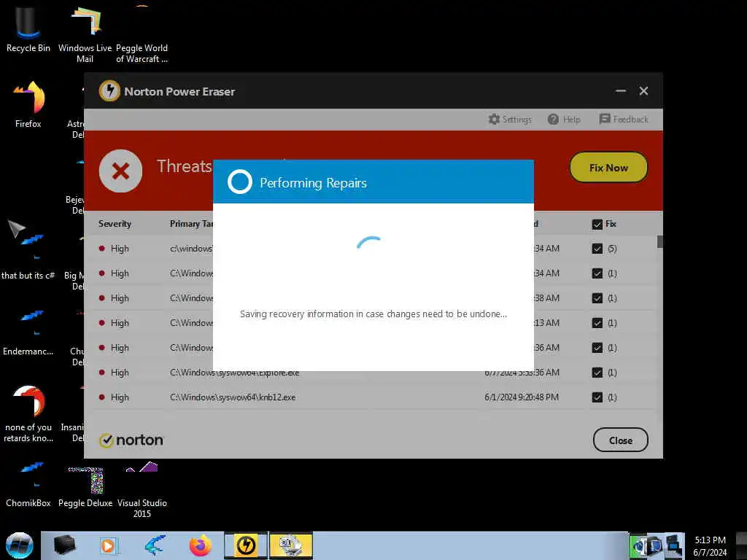
Task: Click the scrollbar thumb in threats list
Action: 659,242
